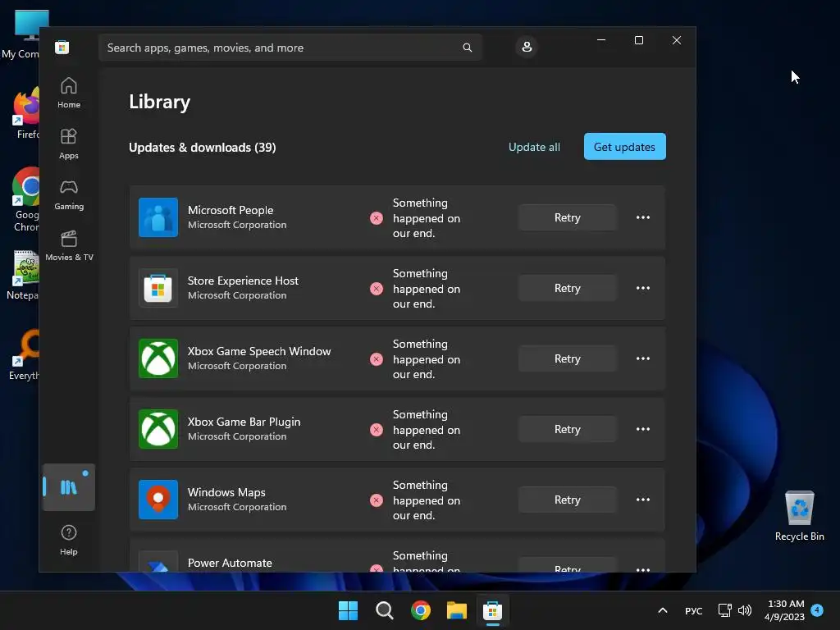Click the Updates & downloads (39) heading

coord(203,148)
